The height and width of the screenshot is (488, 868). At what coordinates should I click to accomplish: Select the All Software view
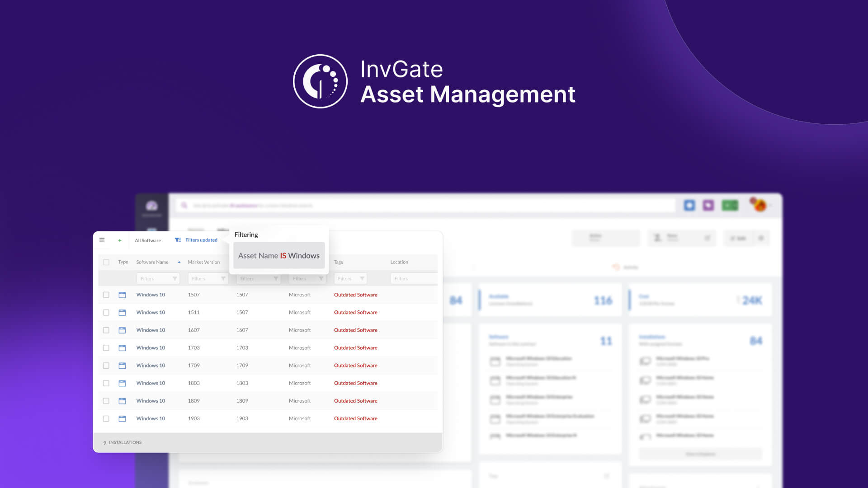coord(148,240)
